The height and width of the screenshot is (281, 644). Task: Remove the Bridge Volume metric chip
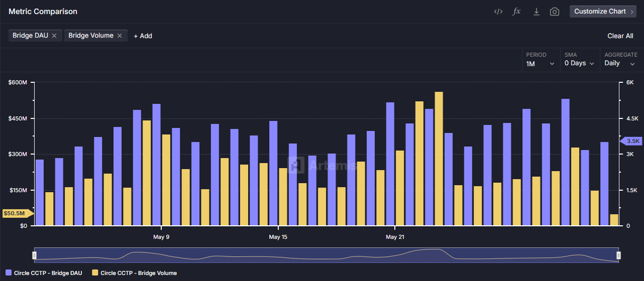[120, 36]
